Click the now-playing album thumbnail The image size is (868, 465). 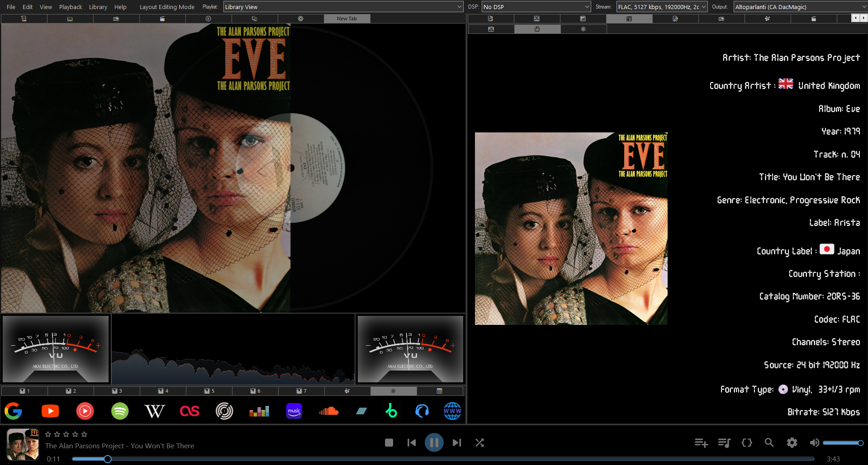23,445
